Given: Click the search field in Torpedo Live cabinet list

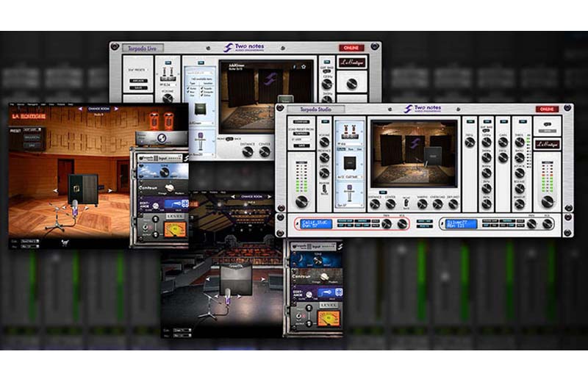Looking at the screenshot, I should pos(201,73).
